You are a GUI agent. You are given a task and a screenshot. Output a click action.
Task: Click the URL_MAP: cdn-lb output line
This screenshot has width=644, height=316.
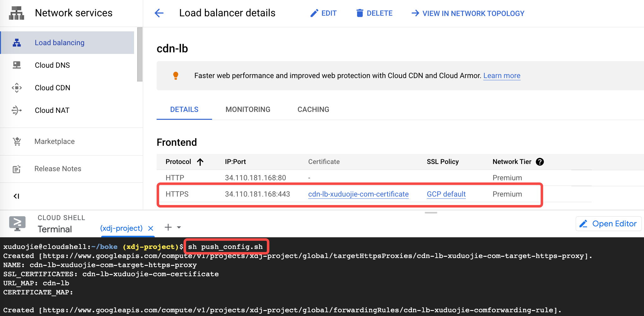pyautogui.click(x=36, y=283)
